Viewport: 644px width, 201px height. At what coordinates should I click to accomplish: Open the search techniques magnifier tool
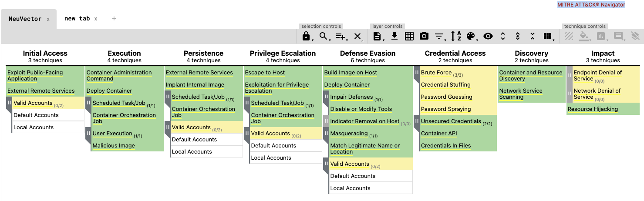coord(324,37)
